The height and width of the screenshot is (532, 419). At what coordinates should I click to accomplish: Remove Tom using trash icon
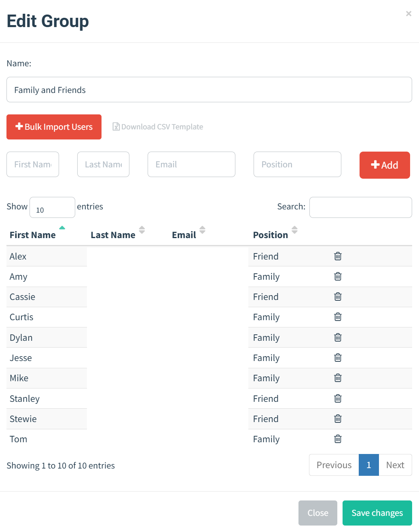(x=338, y=439)
